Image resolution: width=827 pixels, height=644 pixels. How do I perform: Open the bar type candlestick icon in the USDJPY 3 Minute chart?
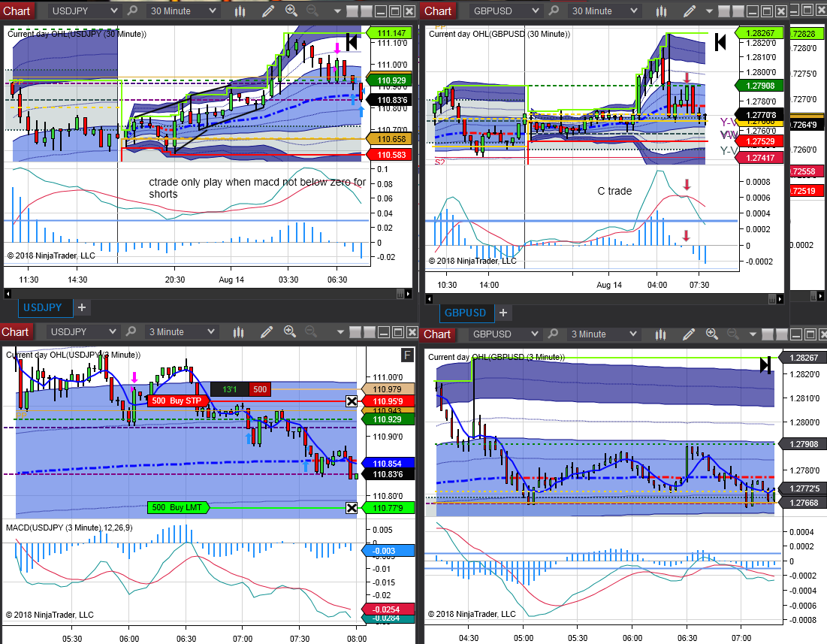238,331
